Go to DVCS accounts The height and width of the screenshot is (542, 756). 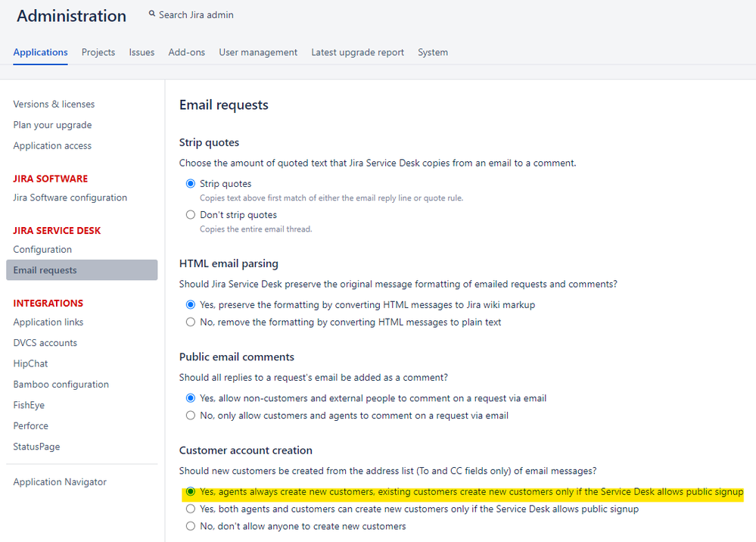pyautogui.click(x=45, y=343)
